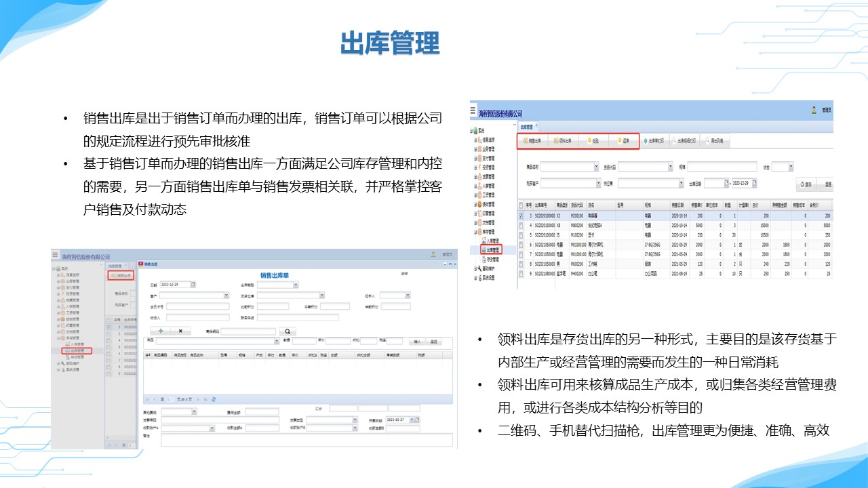Click calendar icon beside 开票日期 2021-02-27

417,420
